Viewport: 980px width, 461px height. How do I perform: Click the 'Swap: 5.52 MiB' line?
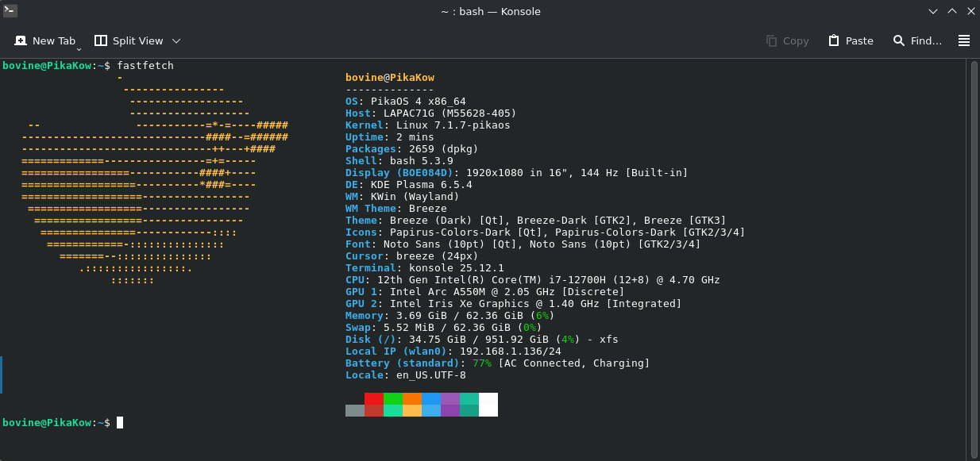[444, 328]
